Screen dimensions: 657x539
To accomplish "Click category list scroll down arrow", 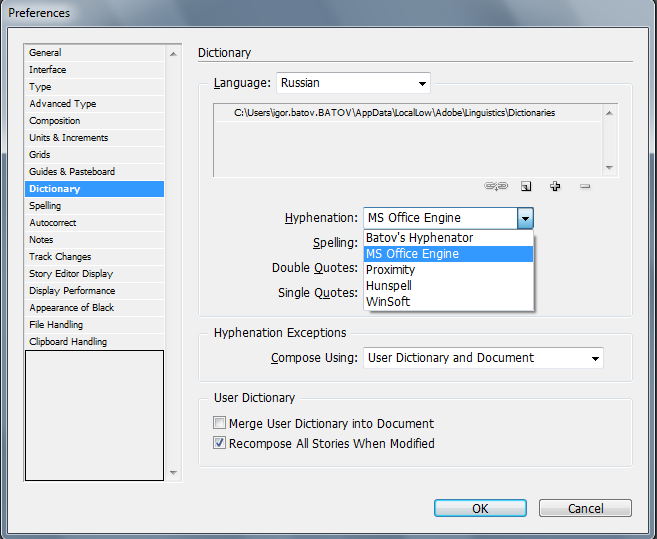I will (x=173, y=472).
